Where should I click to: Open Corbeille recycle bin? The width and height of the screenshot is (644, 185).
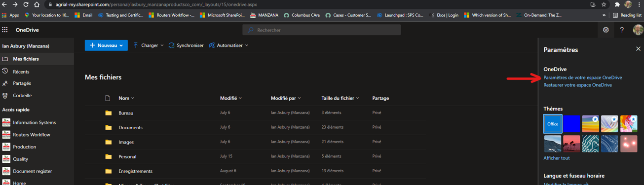click(22, 95)
